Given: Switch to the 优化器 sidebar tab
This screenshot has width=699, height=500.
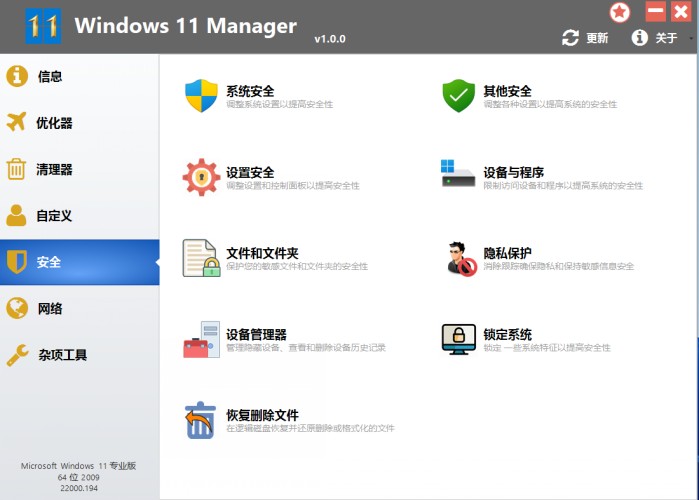Looking at the screenshot, I should click(54, 123).
